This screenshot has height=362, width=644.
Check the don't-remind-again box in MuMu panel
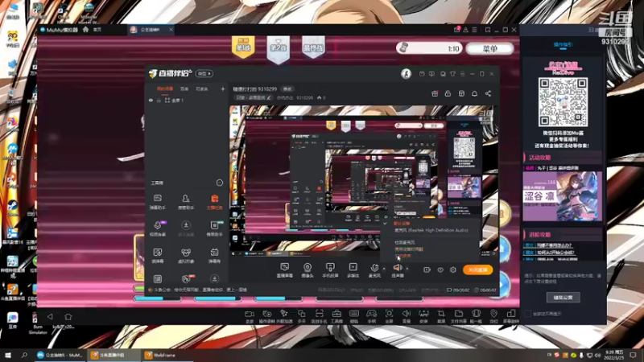point(528,314)
